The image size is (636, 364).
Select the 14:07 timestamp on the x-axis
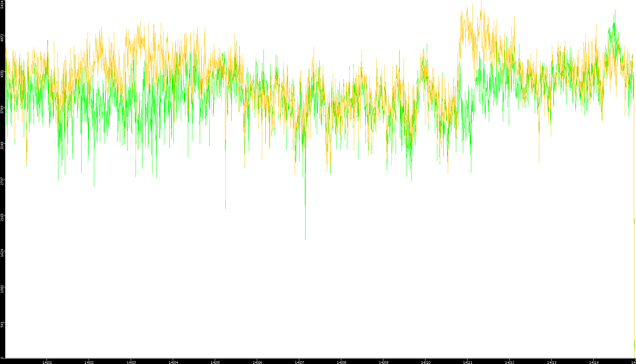[x=299, y=362]
